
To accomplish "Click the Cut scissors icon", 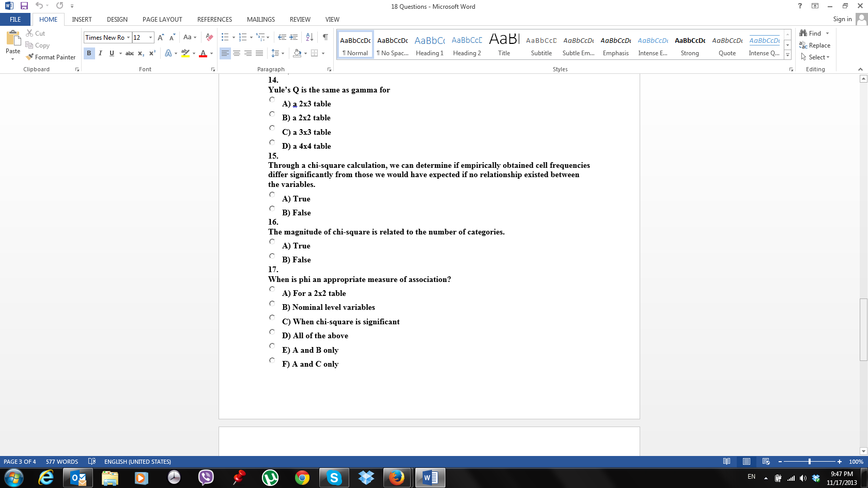I will [x=29, y=33].
